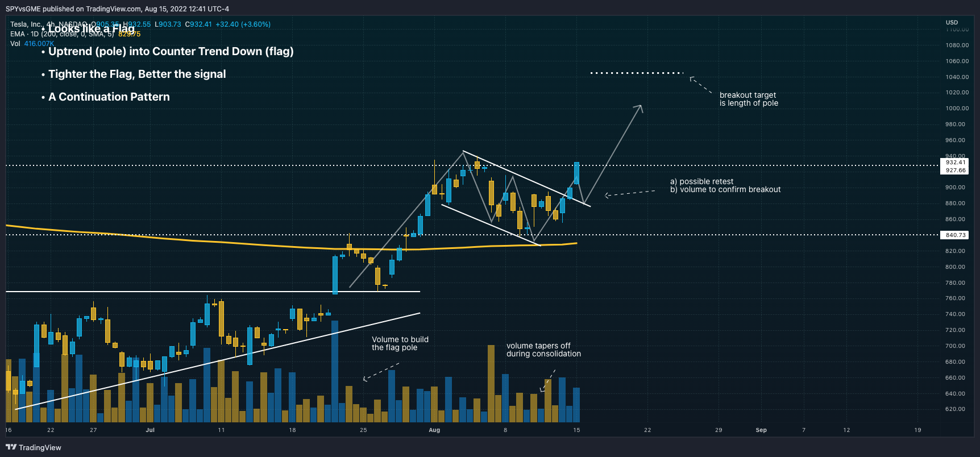Click the 820.00 price axis label
980x457 pixels.
pyautogui.click(x=955, y=251)
